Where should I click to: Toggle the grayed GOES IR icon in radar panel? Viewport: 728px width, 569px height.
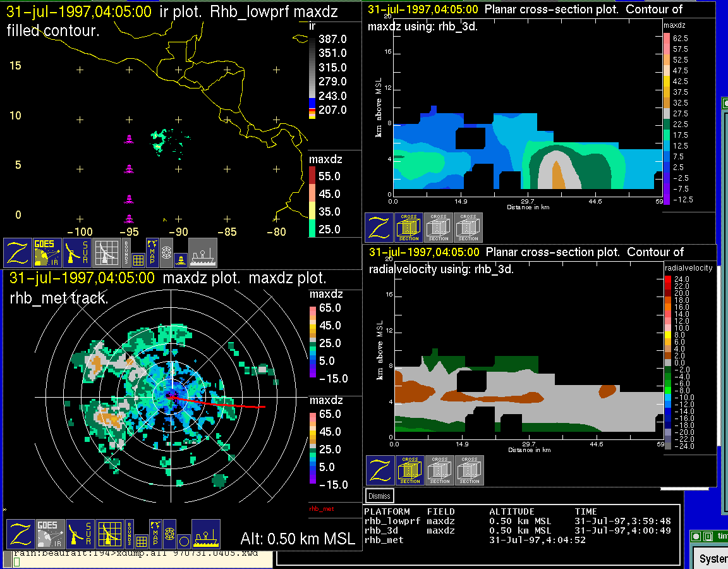(x=49, y=534)
